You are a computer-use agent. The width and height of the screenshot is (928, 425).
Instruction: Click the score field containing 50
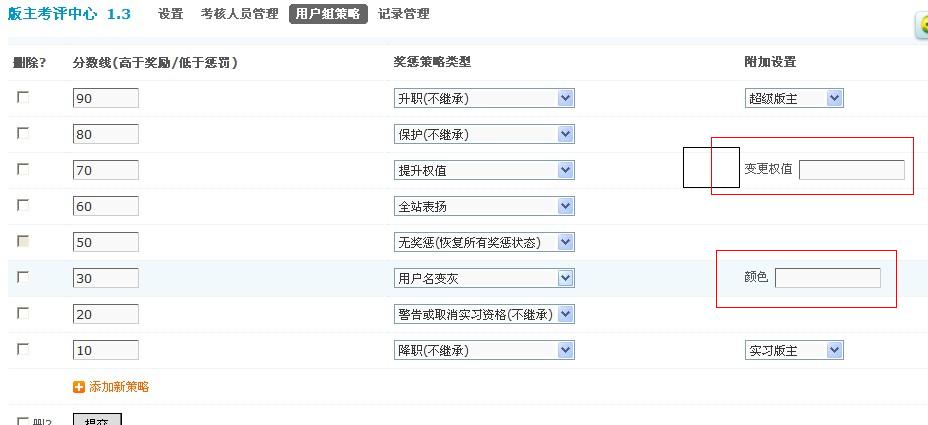click(x=106, y=242)
